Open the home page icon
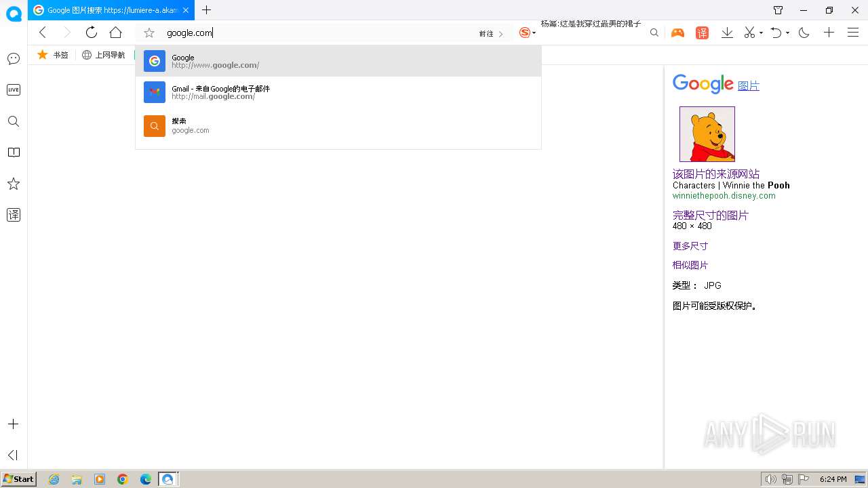Viewport: 868px width, 488px height. pos(116,33)
